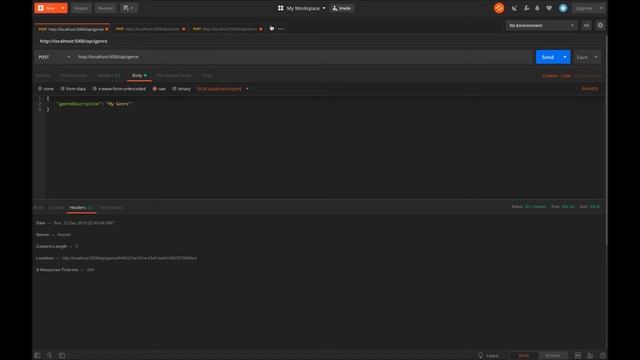Click the Import button
Image resolution: width=640 pixels, height=360 pixels.
pyautogui.click(x=81, y=8)
